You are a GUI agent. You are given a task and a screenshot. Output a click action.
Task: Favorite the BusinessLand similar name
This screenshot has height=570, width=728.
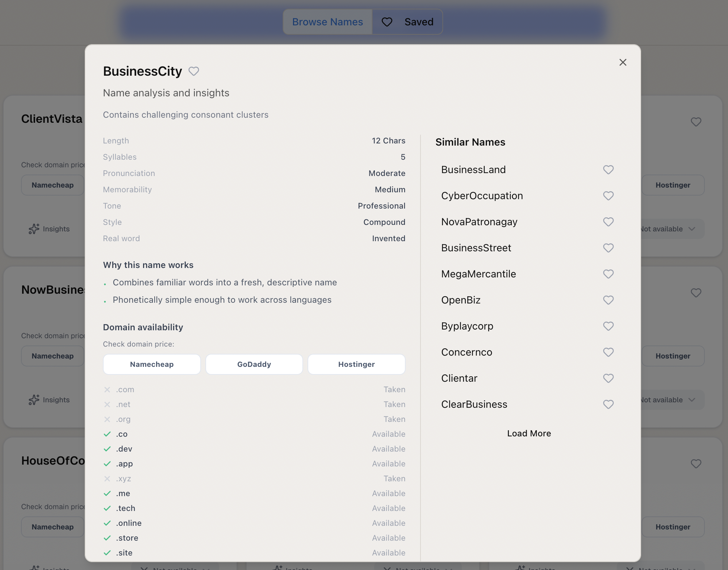[x=608, y=169]
